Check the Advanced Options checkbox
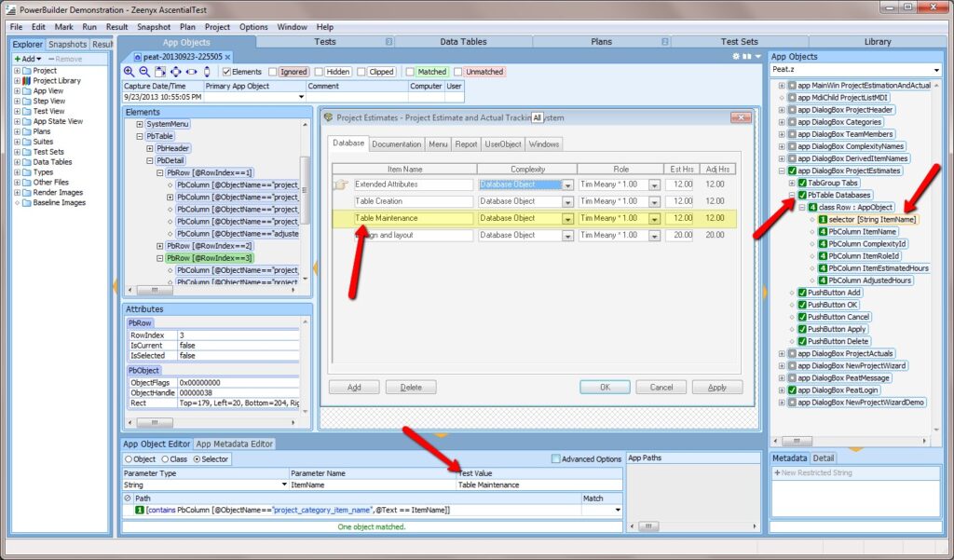Viewport: 954px width, 560px height. 556,458
